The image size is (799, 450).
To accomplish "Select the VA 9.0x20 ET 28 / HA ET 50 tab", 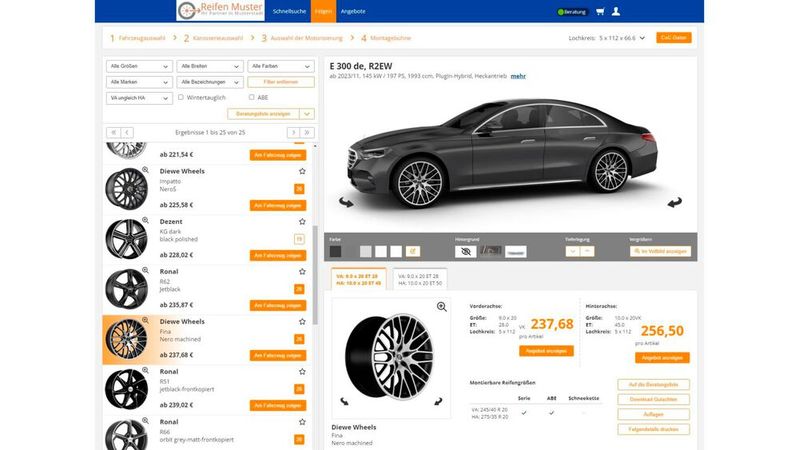I will coord(420,279).
